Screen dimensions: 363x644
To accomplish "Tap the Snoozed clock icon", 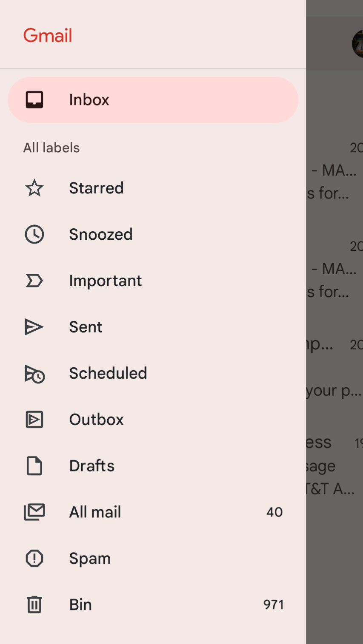I will coord(34,234).
